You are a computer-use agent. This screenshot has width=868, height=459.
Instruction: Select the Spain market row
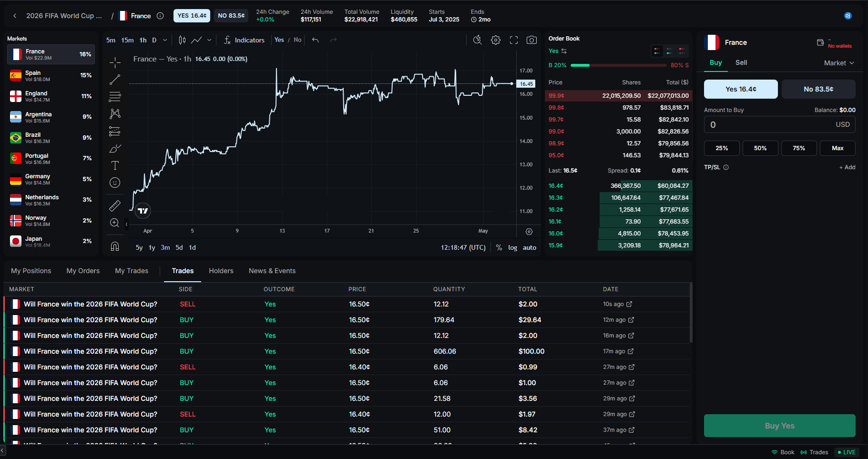tap(51, 75)
